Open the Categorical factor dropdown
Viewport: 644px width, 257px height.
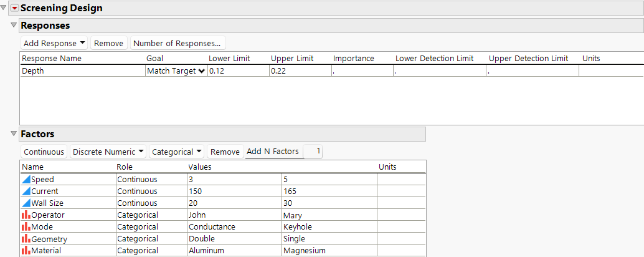click(178, 152)
